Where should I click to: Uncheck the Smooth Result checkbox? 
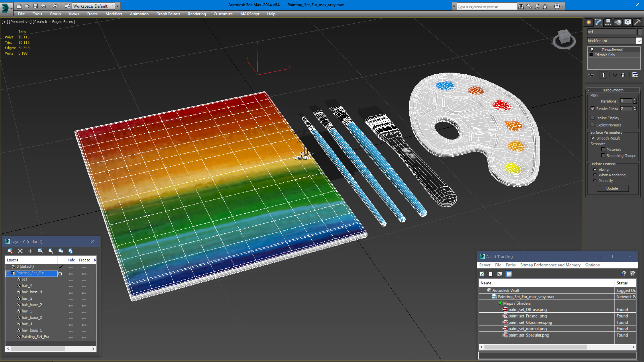click(x=593, y=138)
